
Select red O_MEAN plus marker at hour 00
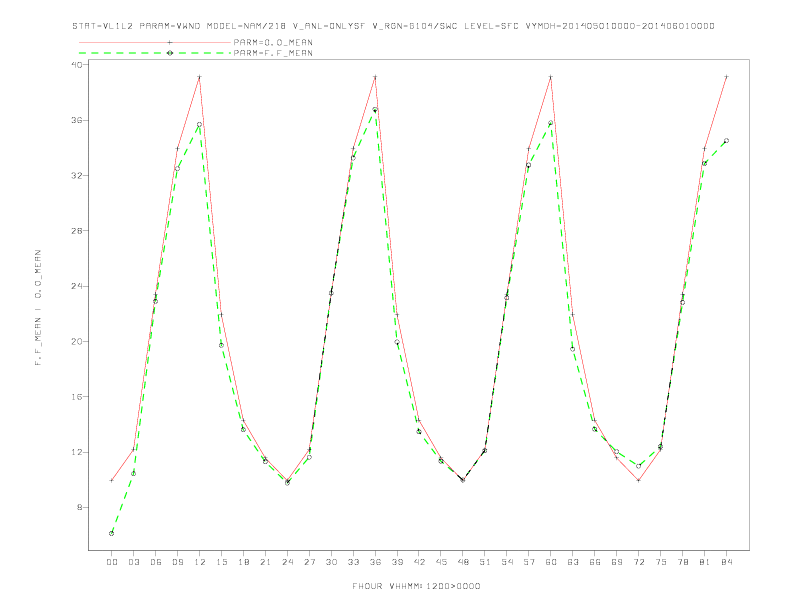[112, 480]
